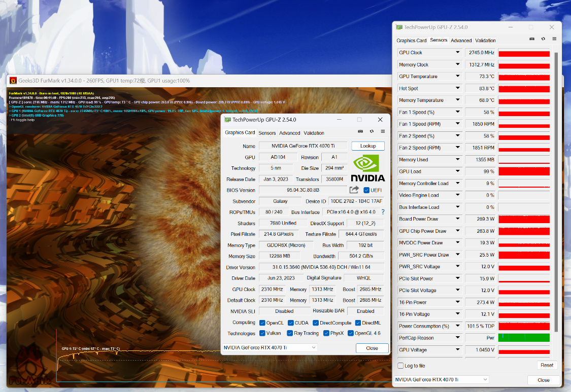Toggle the Ray Tracing checkbox
Screen dimensions: 571x392
point(290,333)
